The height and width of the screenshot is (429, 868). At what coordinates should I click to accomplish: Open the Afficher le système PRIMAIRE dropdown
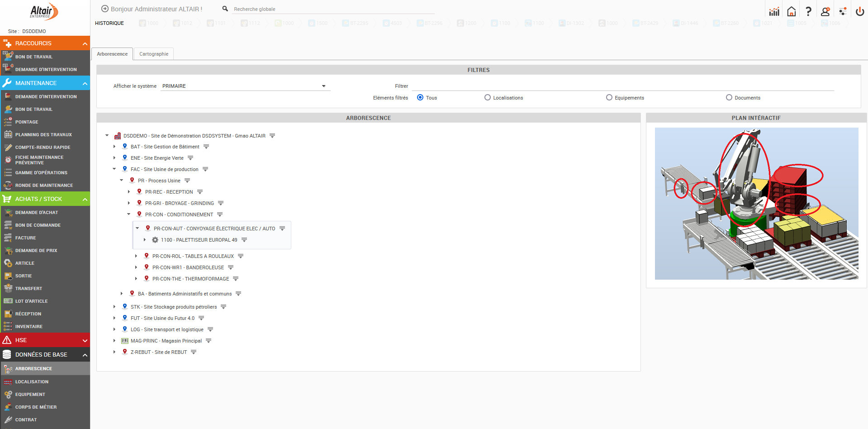(x=246, y=86)
